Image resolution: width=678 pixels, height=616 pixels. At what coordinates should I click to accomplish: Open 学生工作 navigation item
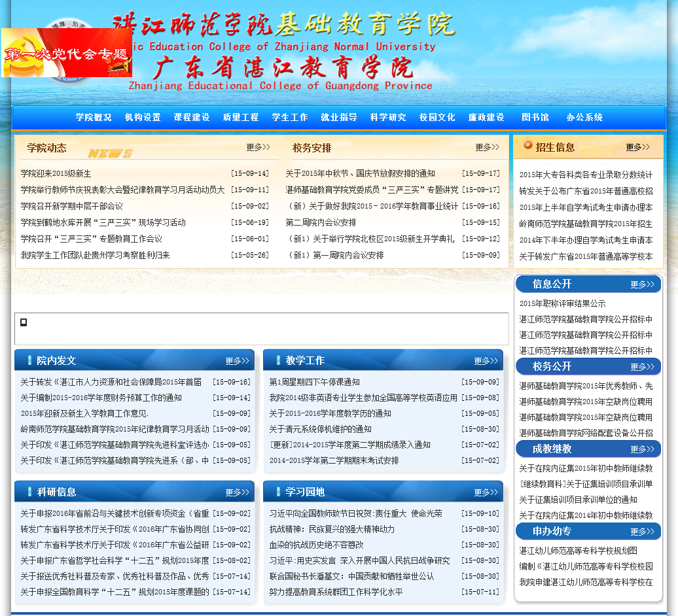click(x=290, y=117)
